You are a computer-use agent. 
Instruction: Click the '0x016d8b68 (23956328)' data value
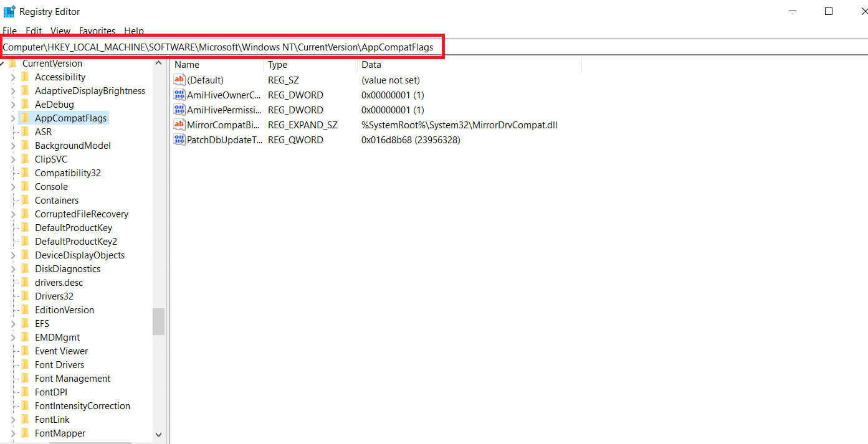point(411,139)
